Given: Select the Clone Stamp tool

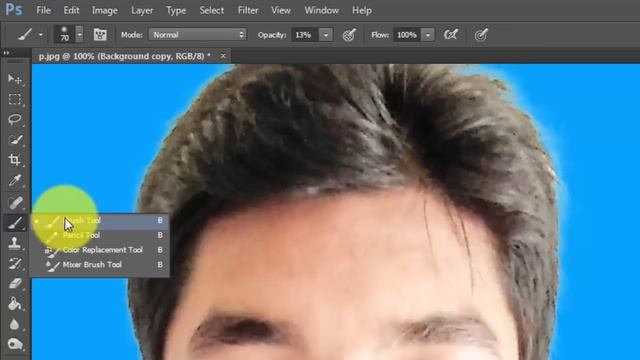Looking at the screenshot, I should point(15,243).
